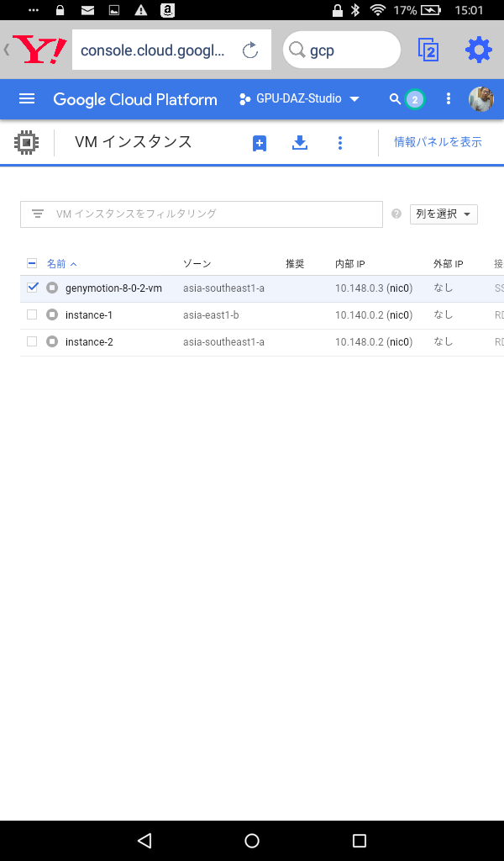The height and width of the screenshot is (861, 504).
Task: Click 10.148.0.3 internal IP text
Action: pyautogui.click(x=360, y=288)
